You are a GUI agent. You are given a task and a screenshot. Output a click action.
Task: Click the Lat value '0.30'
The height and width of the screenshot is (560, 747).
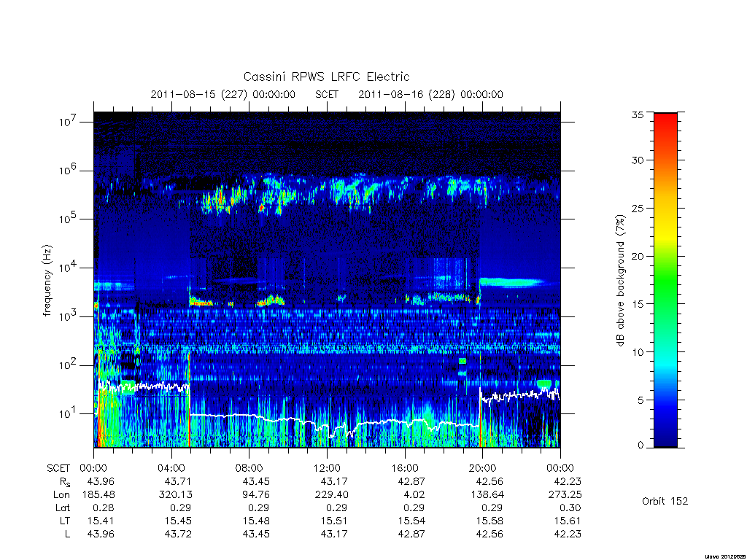click(570, 507)
